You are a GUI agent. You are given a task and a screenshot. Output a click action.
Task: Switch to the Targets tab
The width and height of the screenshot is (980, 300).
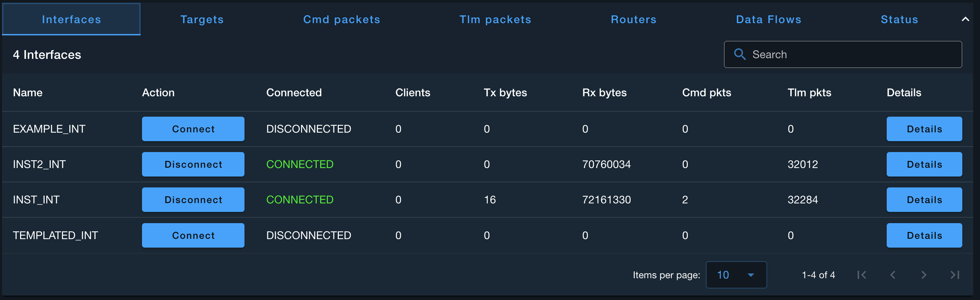pyautogui.click(x=202, y=19)
